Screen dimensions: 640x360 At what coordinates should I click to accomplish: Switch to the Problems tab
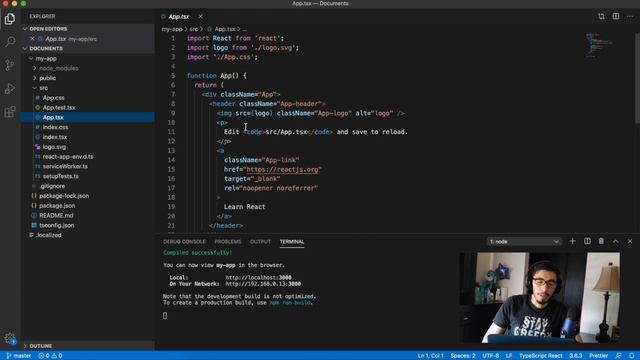click(x=228, y=242)
